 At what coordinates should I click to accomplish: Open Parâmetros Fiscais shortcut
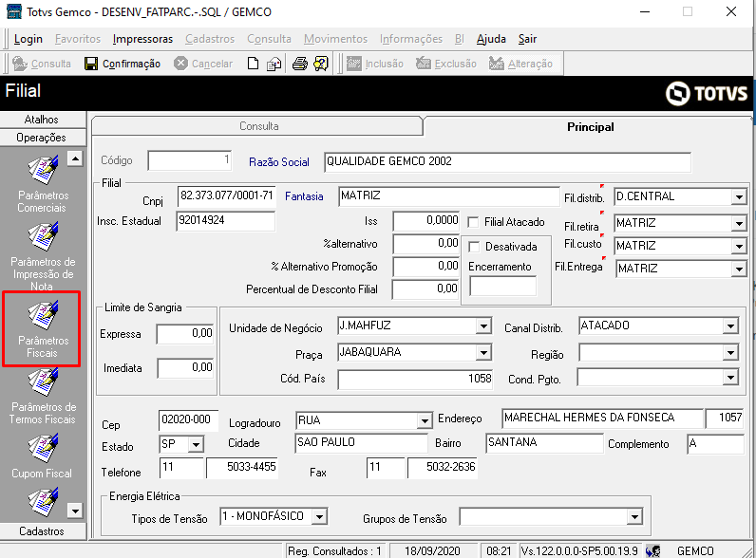[43, 328]
